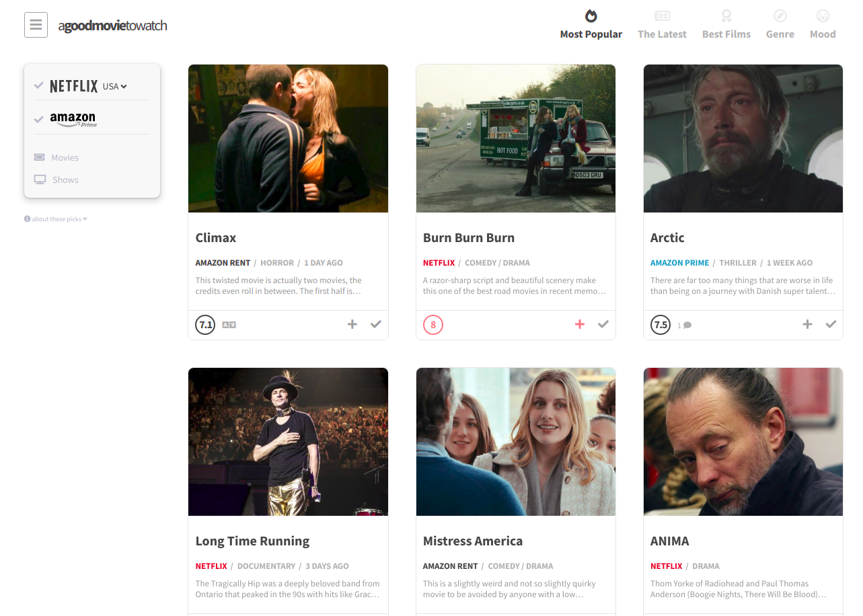Screen dimensions: 863x616
Task: Open the Long Time Running thumbnail
Action: click(288, 442)
